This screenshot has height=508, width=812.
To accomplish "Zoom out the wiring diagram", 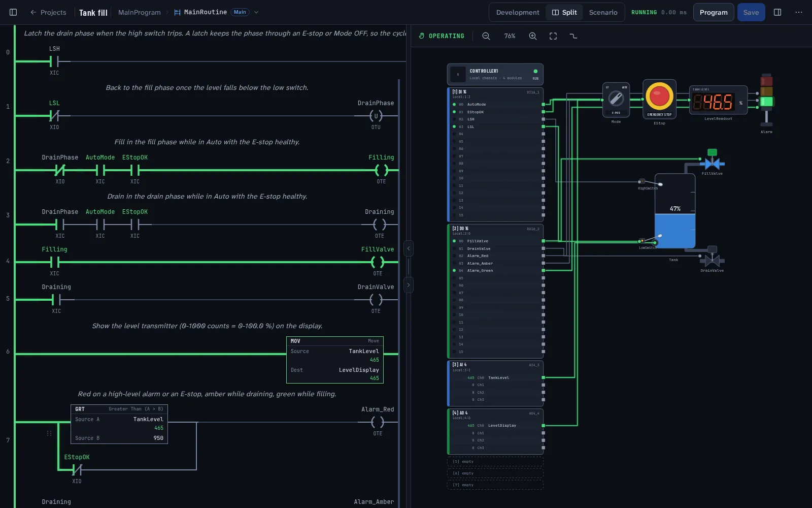I will (x=486, y=36).
